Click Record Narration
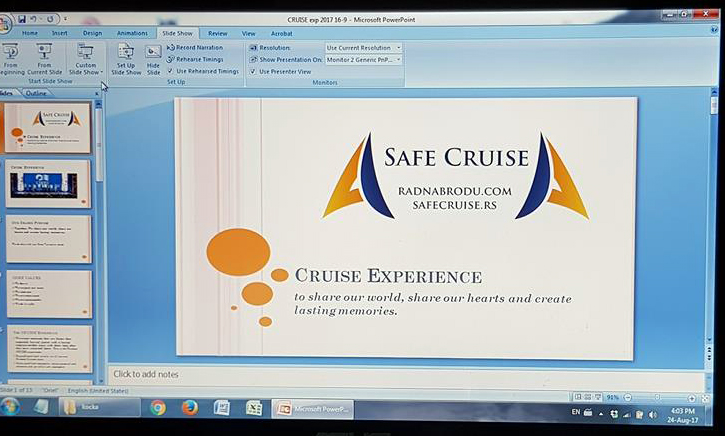The width and height of the screenshot is (725, 436). tap(195, 47)
